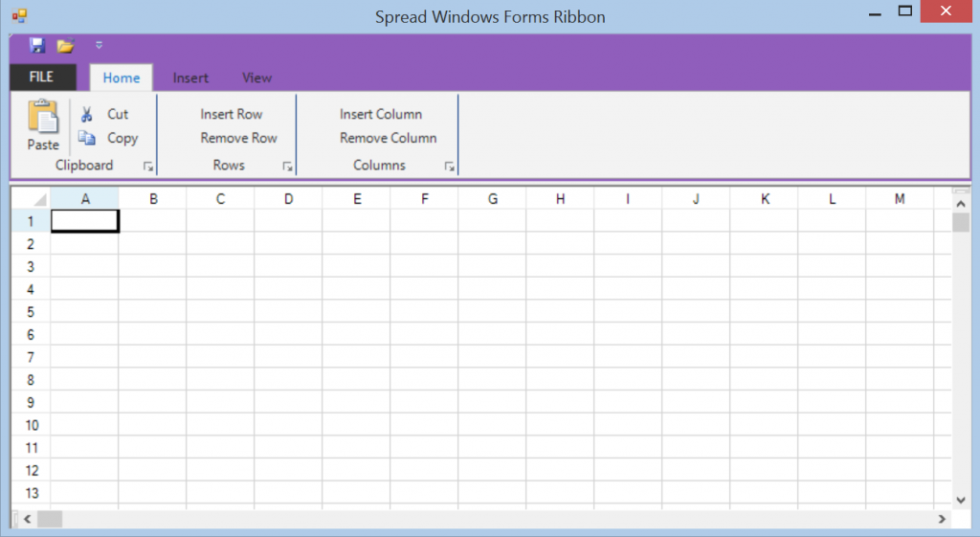Click the horizontal scrollbar right arrow
The image size is (980, 537).
point(943,519)
